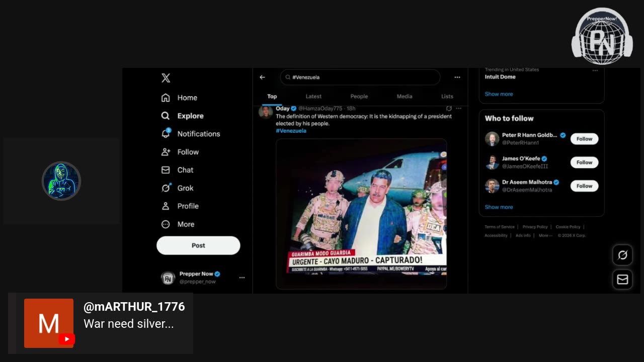Click the M YouTube chat avatar

tap(49, 323)
